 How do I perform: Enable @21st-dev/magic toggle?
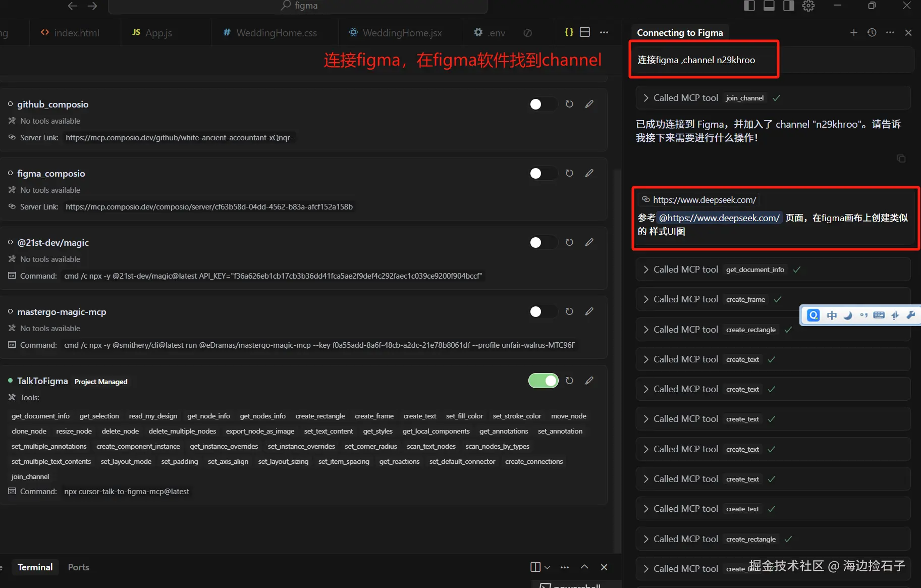[544, 242]
